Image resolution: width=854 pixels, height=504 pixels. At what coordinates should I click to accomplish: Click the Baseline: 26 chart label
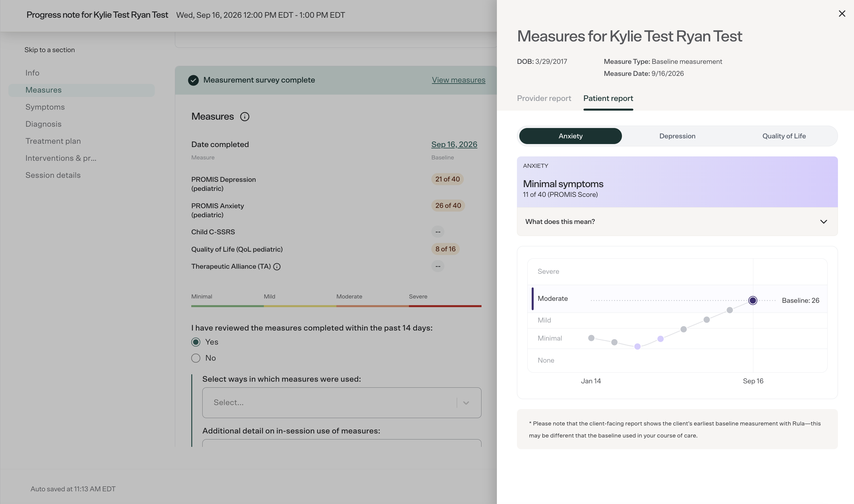click(x=800, y=300)
